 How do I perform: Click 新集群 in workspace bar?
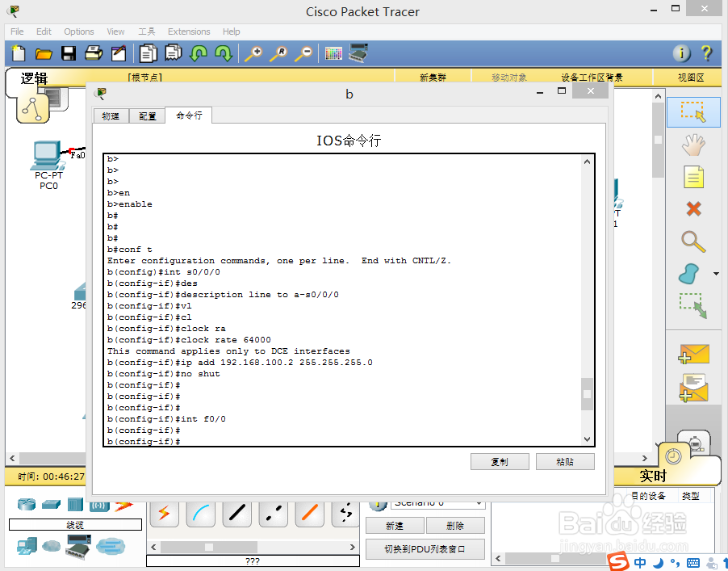point(433,77)
